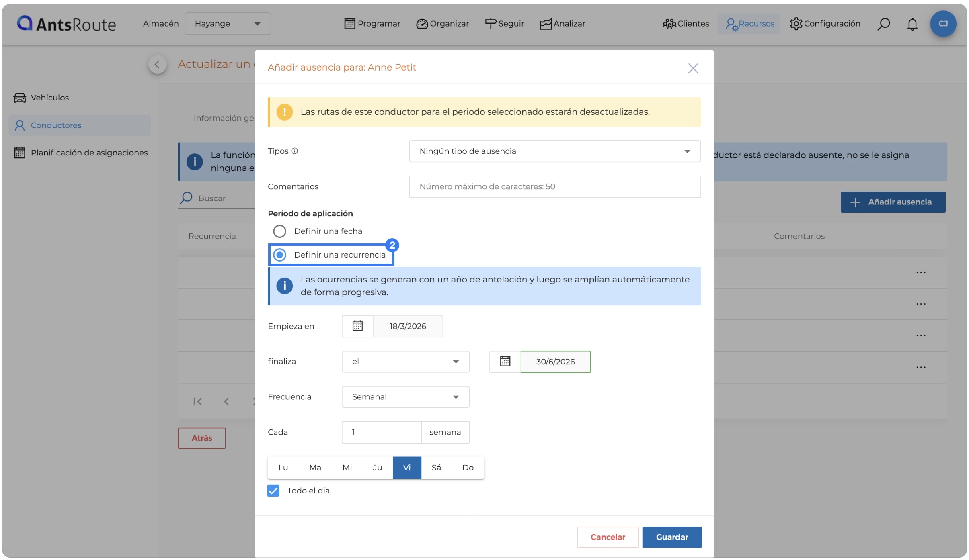Click Guardar button

pos(672,537)
